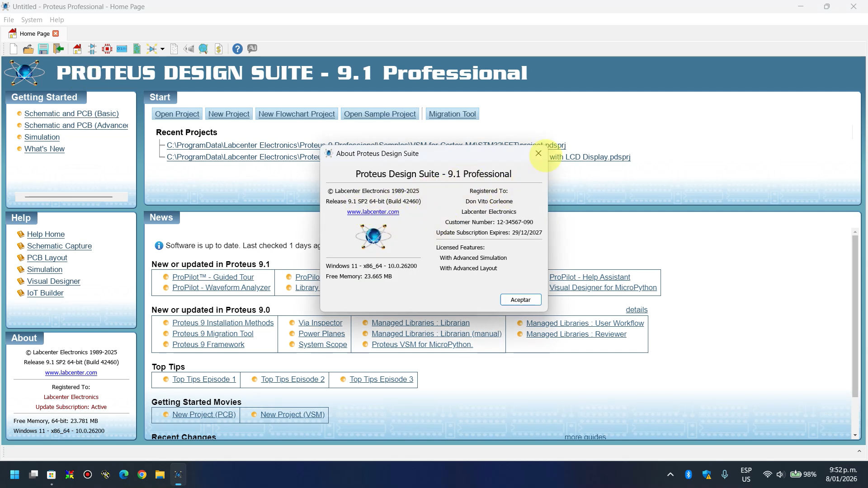This screenshot has height=488, width=868.
Task: Show hidden system tray icons chevron
Action: click(x=670, y=474)
